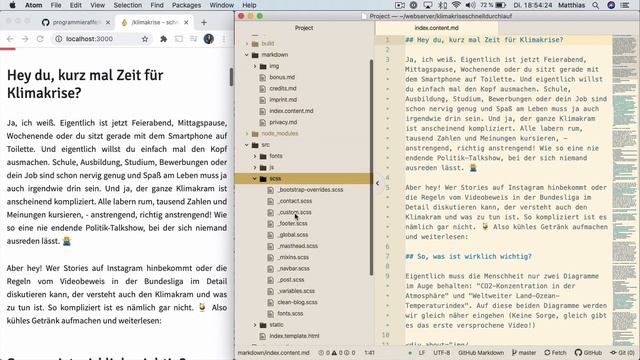Screen dimensions: 640x360
Task: Open _masthead.scss file
Action: click(x=298, y=246)
